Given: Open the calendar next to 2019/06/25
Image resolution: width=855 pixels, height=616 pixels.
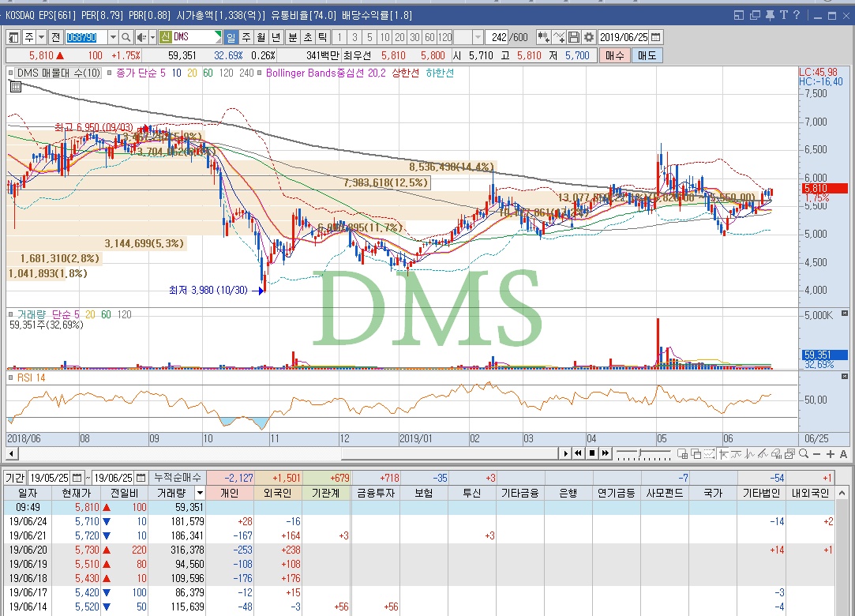Looking at the screenshot, I should pyautogui.click(x=656, y=37).
